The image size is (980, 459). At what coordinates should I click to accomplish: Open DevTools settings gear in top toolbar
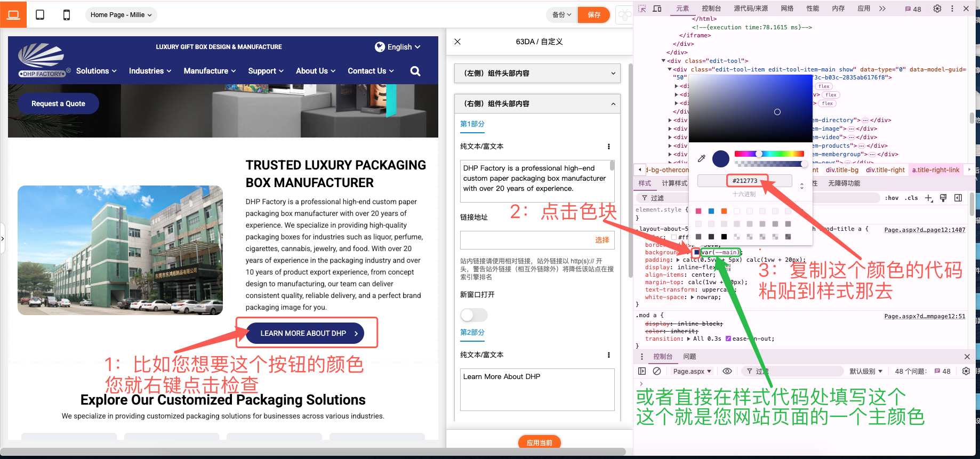point(937,9)
